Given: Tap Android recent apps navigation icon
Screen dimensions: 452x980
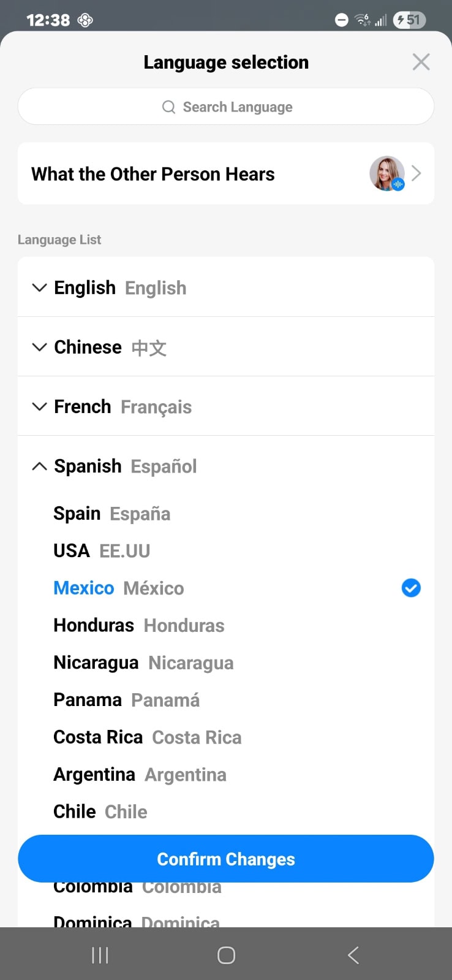Looking at the screenshot, I should pos(100,955).
